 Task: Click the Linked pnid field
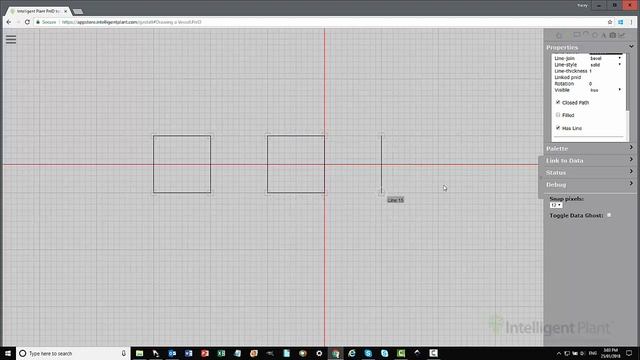tap(606, 77)
